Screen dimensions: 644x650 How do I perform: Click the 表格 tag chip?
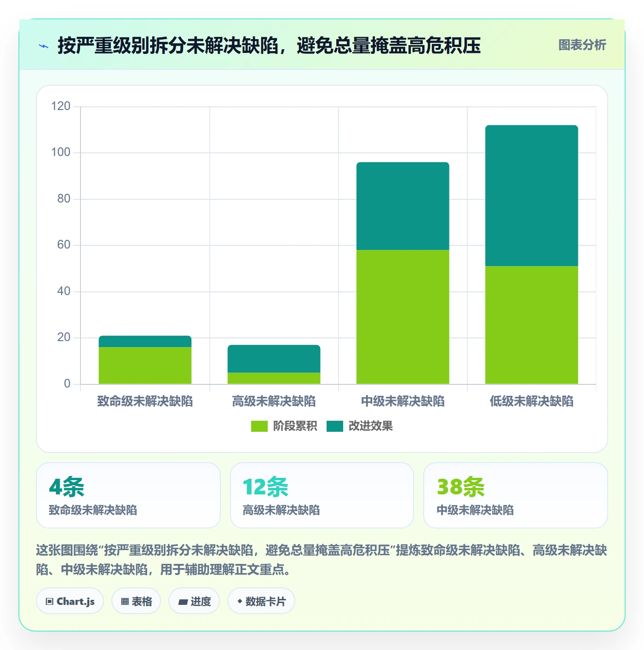(x=136, y=601)
